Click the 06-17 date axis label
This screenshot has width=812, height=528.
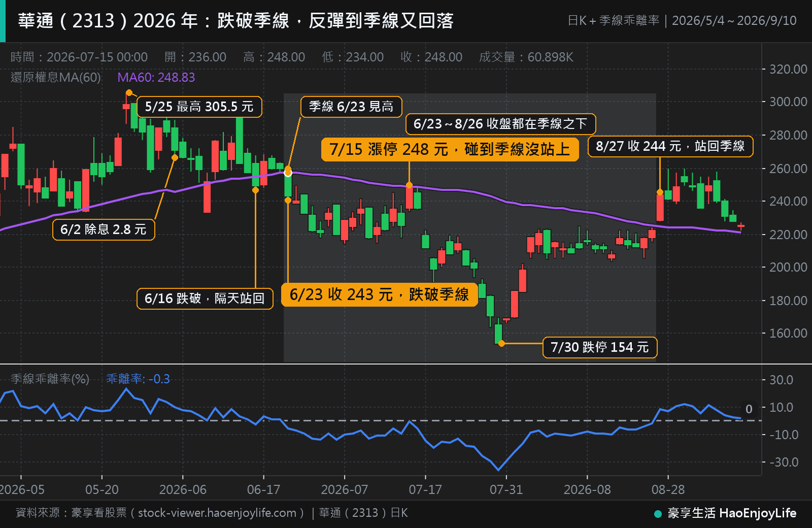[263, 489]
